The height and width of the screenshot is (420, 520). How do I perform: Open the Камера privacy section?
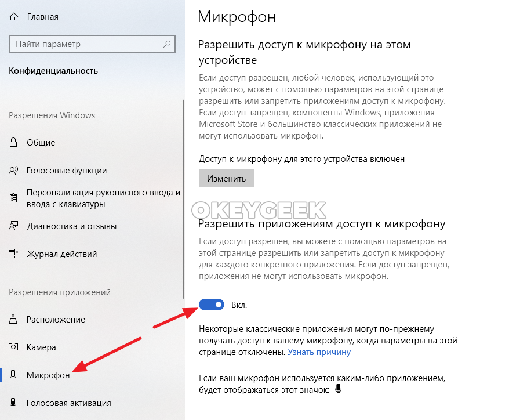(41, 347)
